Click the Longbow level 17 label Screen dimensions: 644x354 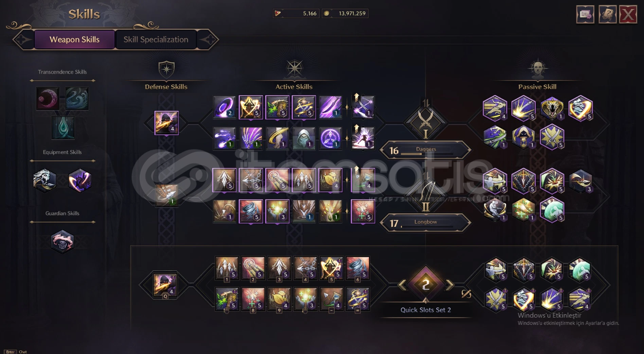point(426,223)
